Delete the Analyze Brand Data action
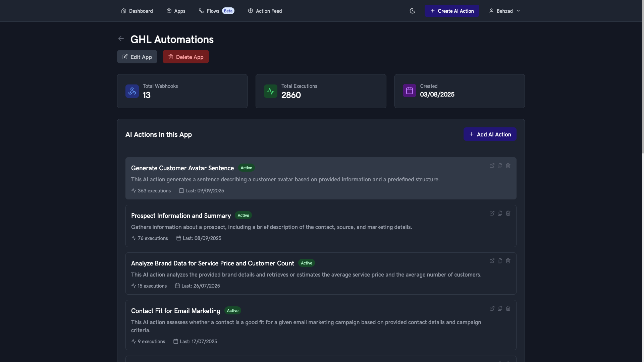Screen dimensions: 644x362 tap(508, 261)
